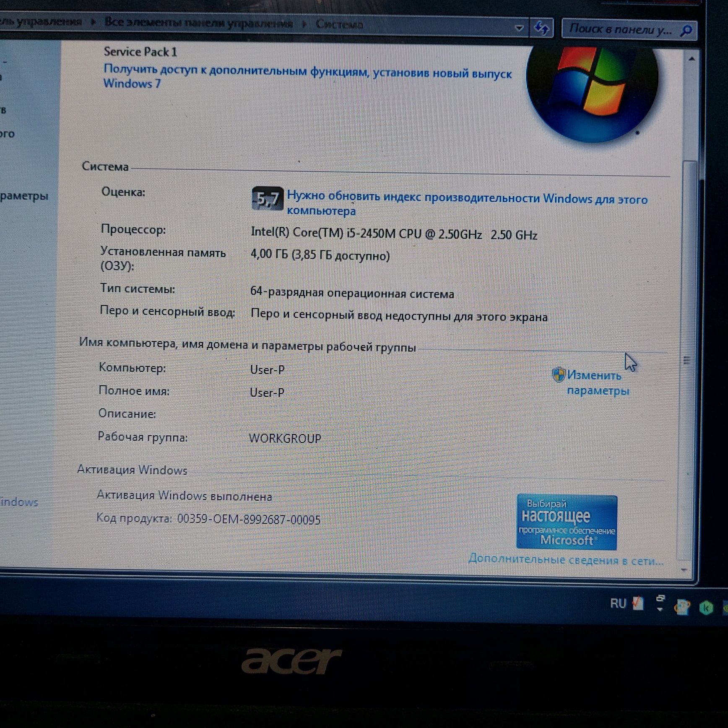Click the green hexagon K tray icon
The image size is (728, 728).
coord(706,607)
